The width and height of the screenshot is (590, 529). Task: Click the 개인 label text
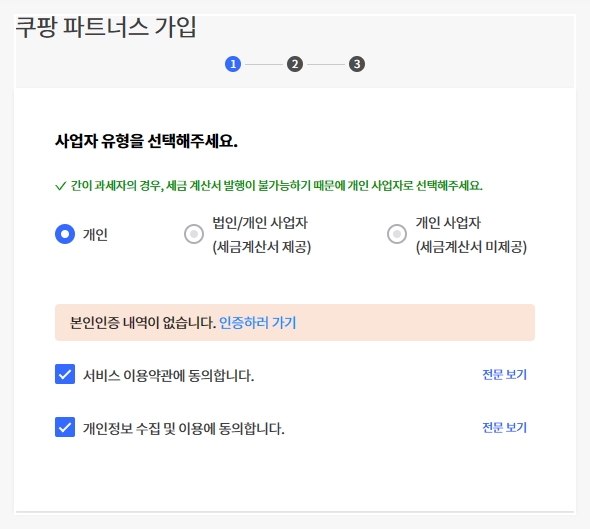coord(95,234)
